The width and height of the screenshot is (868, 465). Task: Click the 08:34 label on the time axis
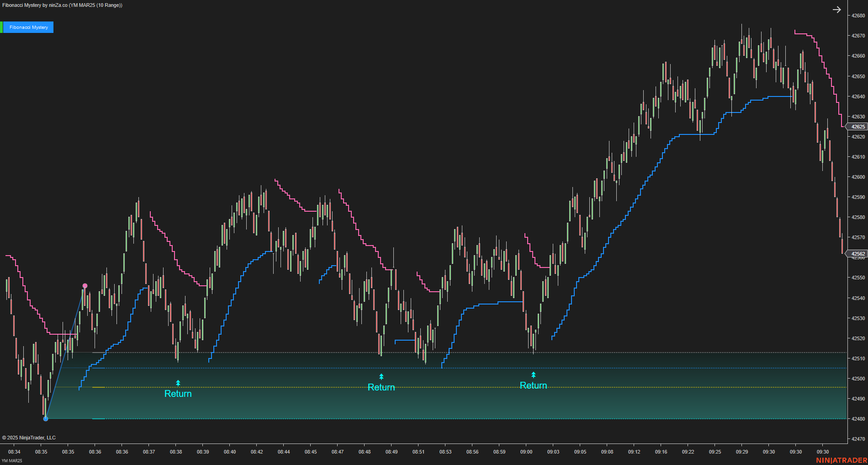(15, 451)
